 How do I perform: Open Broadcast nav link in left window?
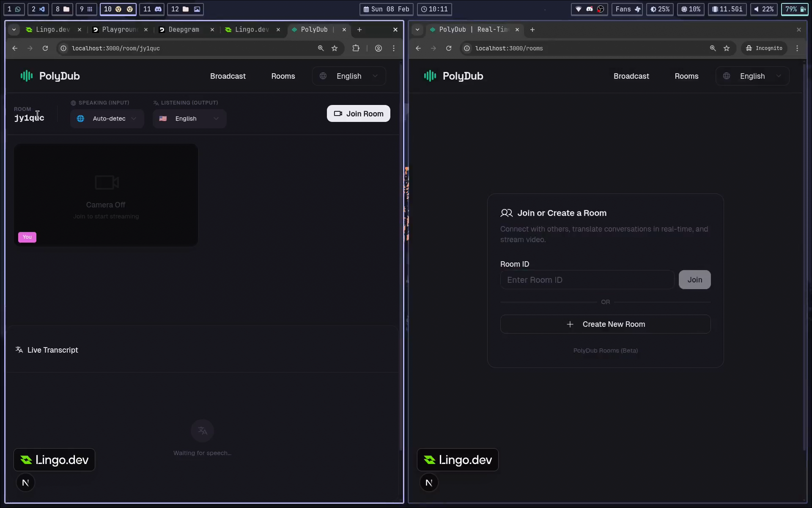point(228,76)
